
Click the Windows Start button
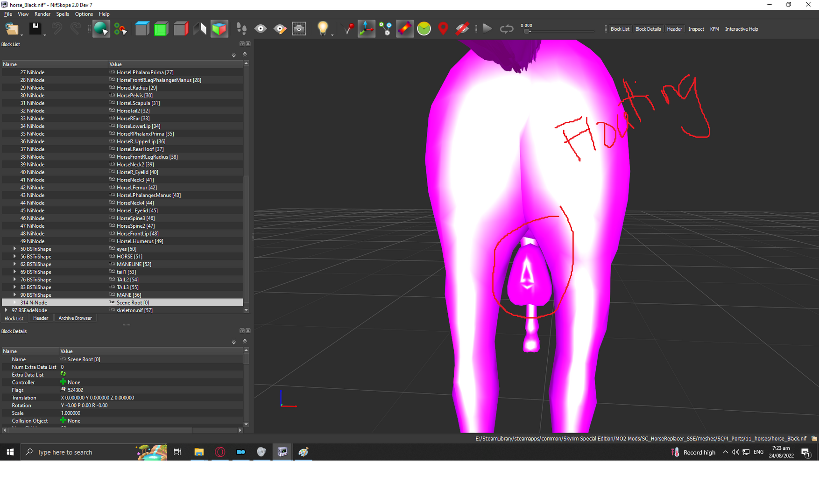click(10, 452)
